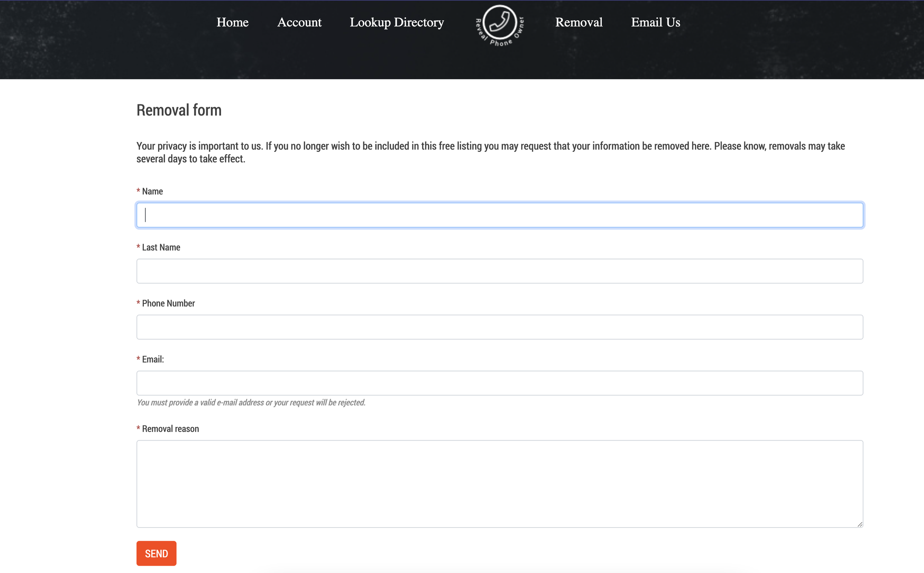
Task: Click the Reveal Phone Owner logo
Action: 500,25
